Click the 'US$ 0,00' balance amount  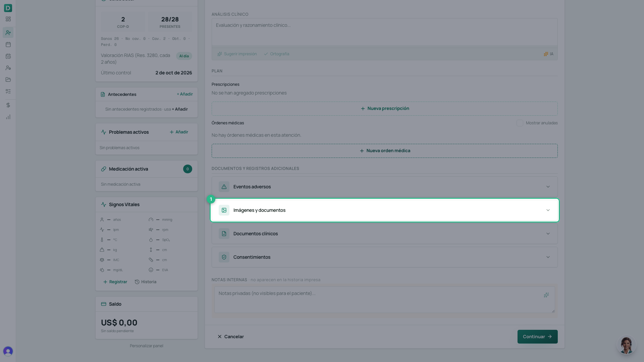tap(119, 323)
